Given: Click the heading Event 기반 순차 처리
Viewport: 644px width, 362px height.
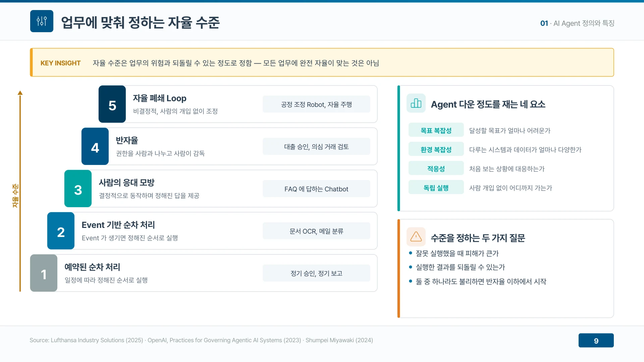Looking at the screenshot, I should (118, 225).
